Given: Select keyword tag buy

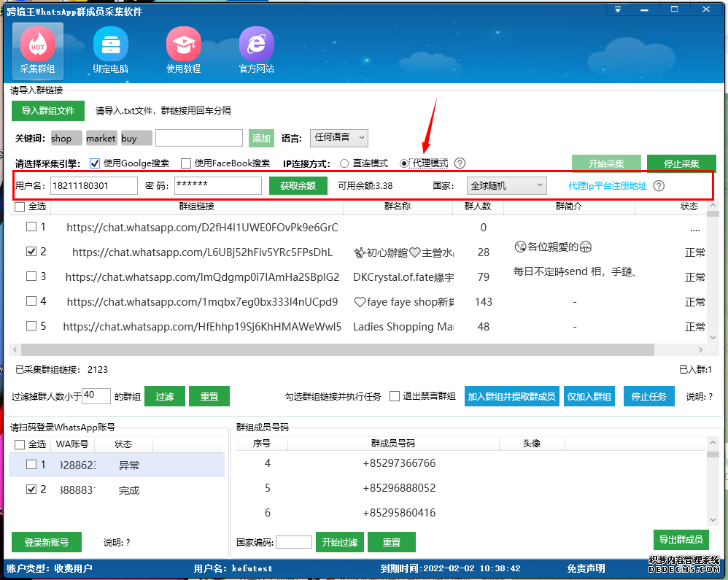Looking at the screenshot, I should pos(136,138).
